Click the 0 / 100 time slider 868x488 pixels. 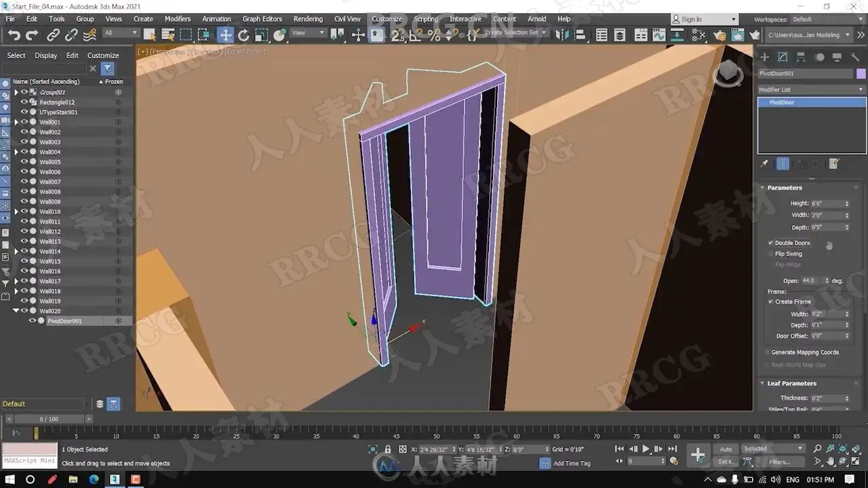coord(50,420)
